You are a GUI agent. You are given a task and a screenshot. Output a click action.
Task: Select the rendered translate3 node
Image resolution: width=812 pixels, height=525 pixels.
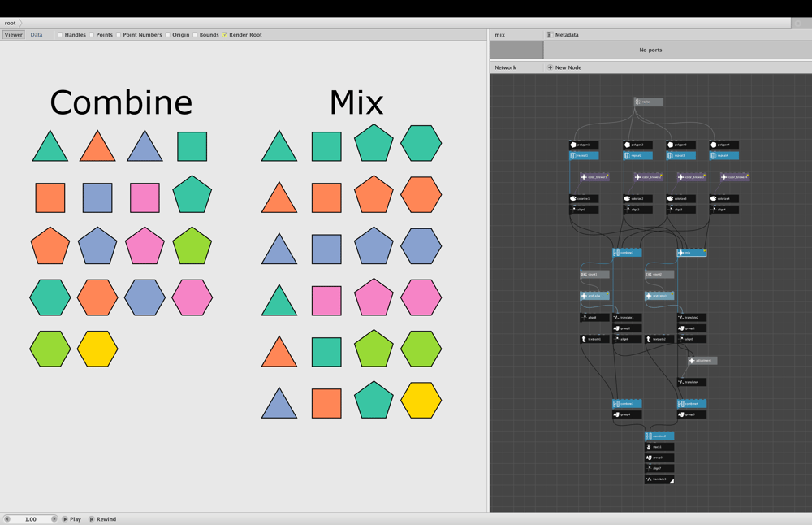[x=659, y=479]
